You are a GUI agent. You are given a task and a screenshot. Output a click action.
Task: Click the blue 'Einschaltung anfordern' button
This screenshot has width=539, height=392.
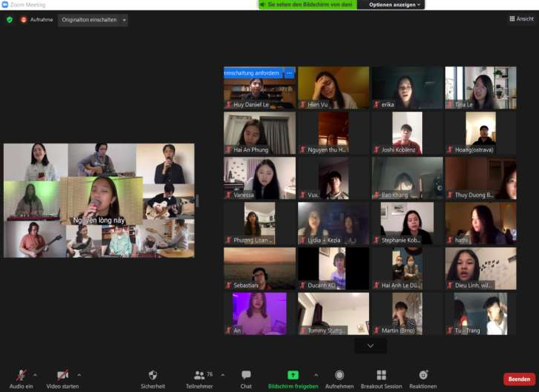tap(253, 73)
